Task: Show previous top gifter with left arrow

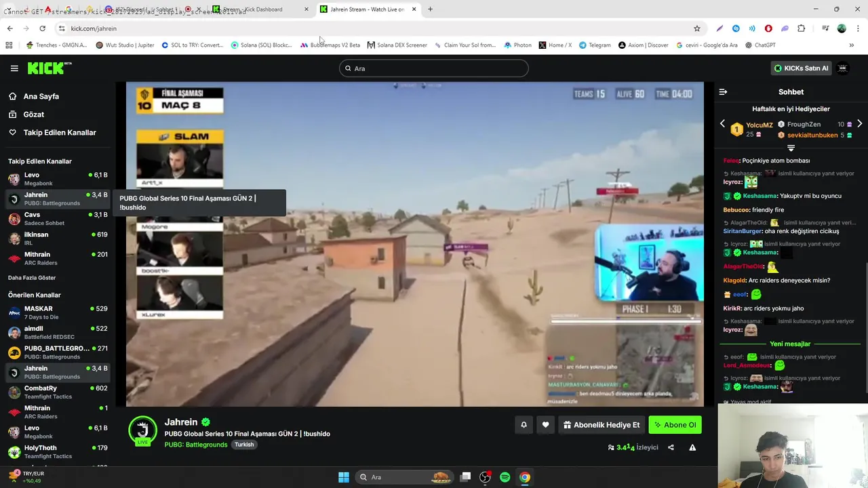Action: (x=722, y=124)
